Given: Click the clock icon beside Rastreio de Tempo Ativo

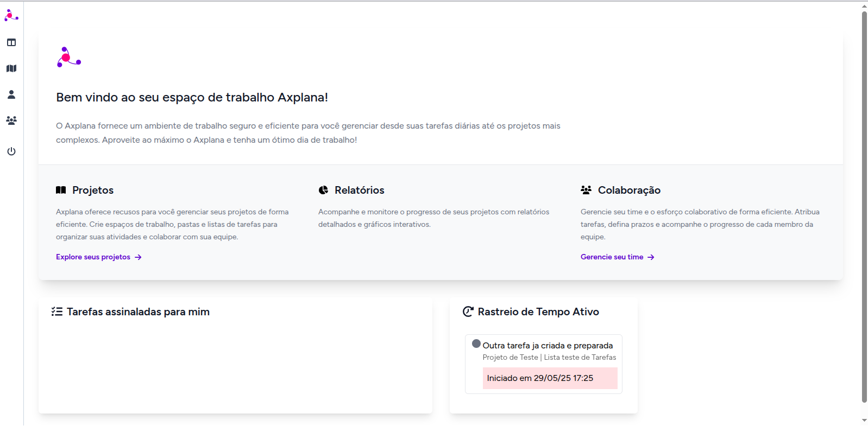Looking at the screenshot, I should 468,311.
